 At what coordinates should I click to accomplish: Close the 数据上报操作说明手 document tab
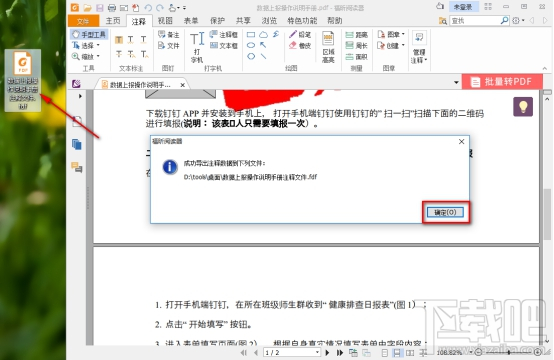click(182, 85)
